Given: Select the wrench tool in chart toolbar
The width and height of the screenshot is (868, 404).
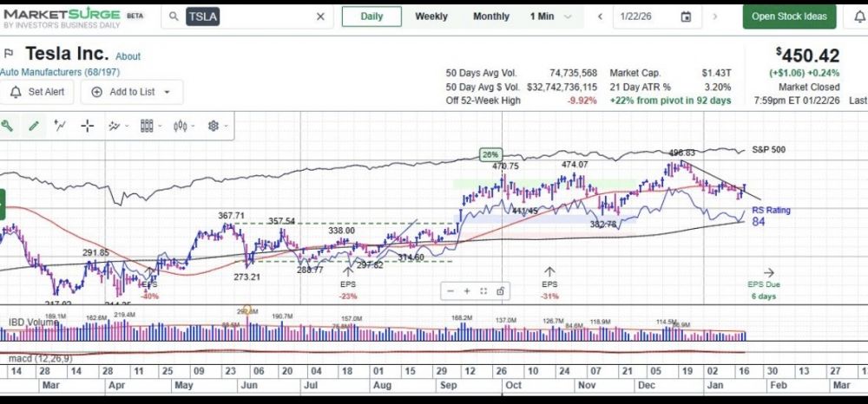Looking at the screenshot, I should coord(8,126).
